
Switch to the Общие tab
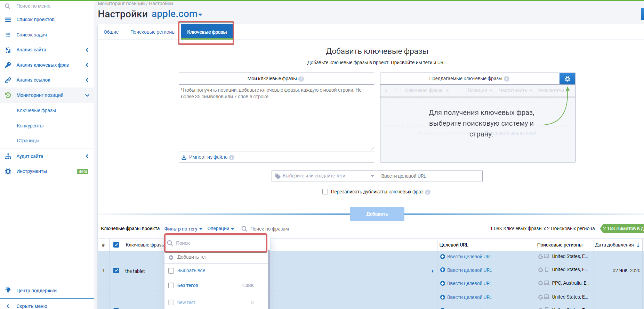coord(111,32)
